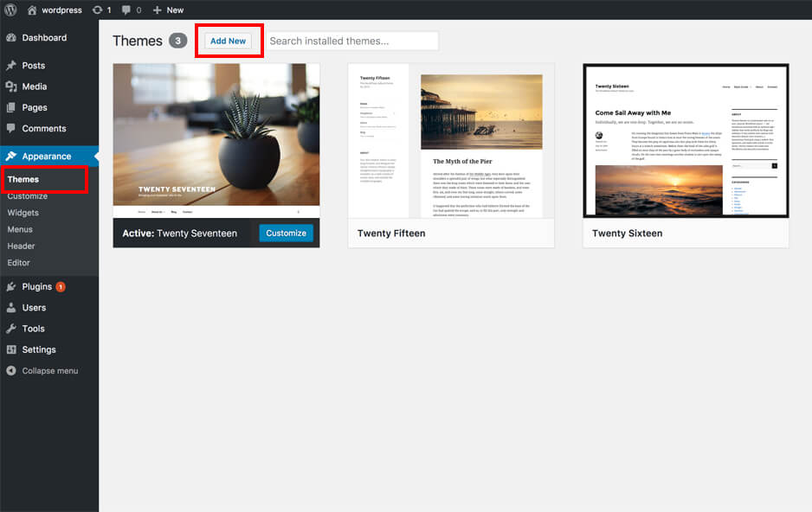Image resolution: width=812 pixels, height=512 pixels.
Task: Click the Settings sliders icon
Action: [x=11, y=349]
